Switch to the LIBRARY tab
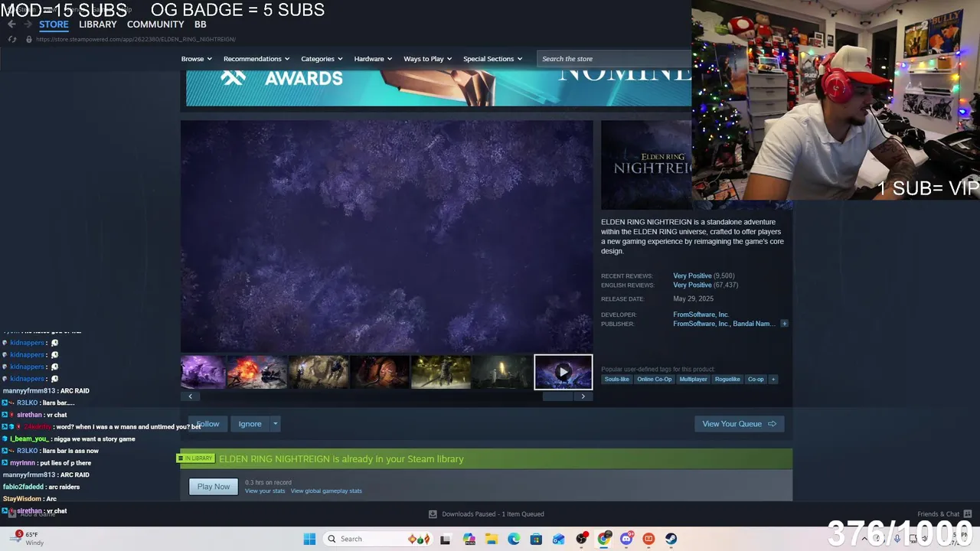This screenshot has width=980, height=551. (98, 24)
